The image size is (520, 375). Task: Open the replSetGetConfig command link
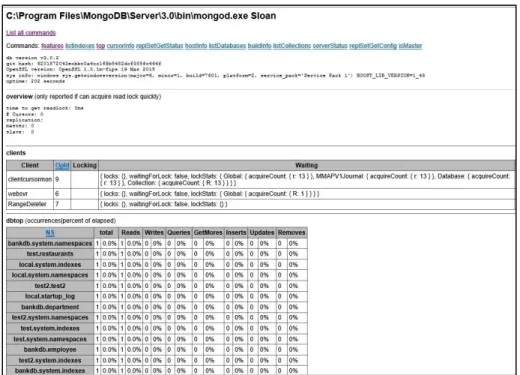(x=373, y=46)
